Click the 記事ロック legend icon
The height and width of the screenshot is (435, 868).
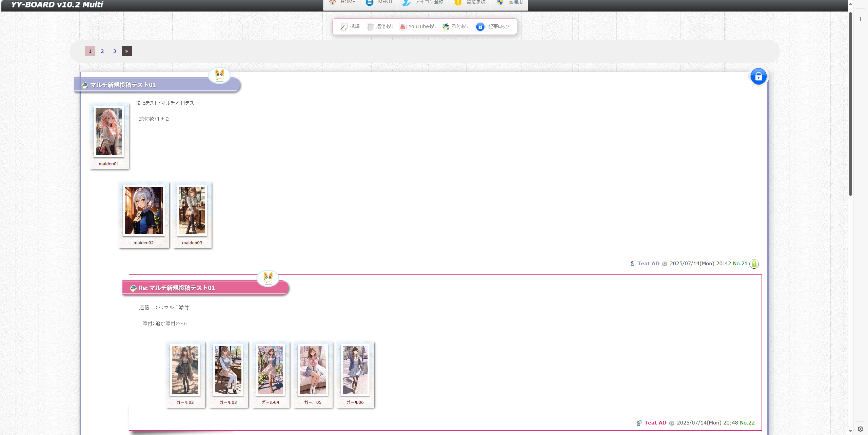click(480, 27)
